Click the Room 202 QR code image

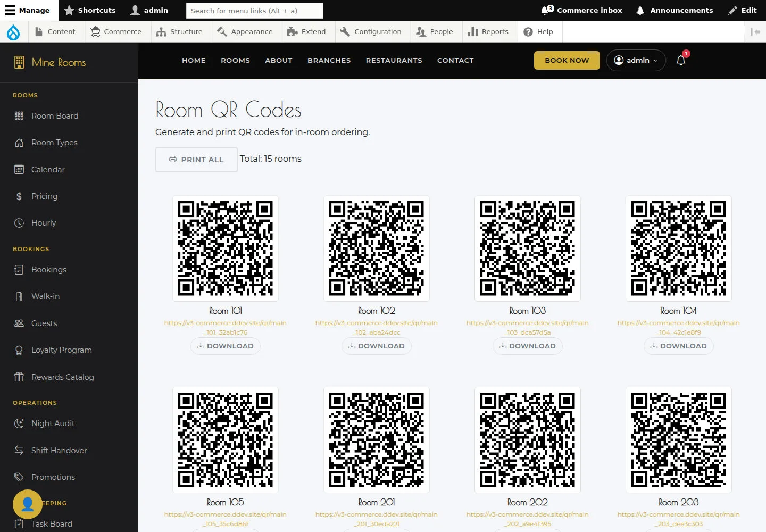(528, 440)
